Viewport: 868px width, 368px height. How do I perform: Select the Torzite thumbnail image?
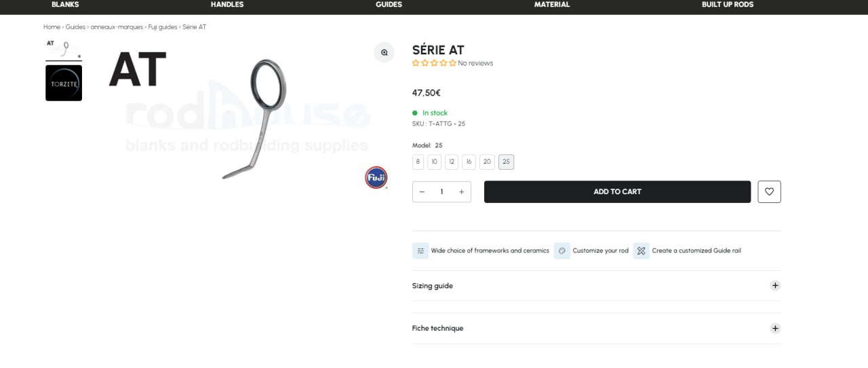point(64,84)
